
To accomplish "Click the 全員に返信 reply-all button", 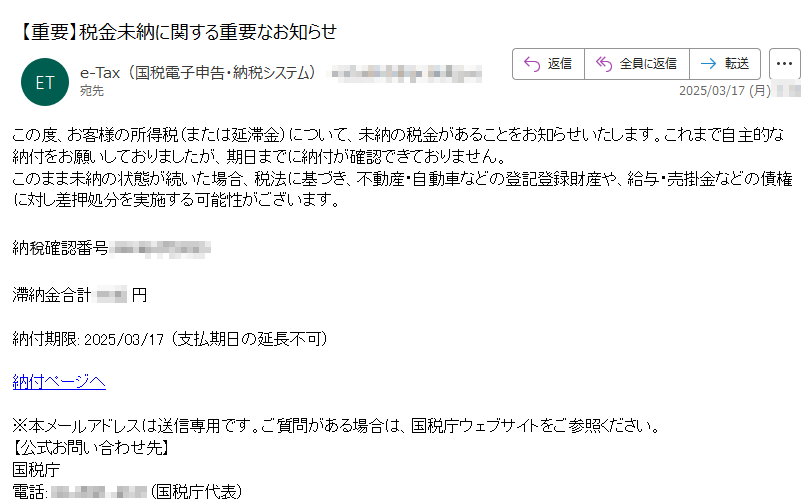I will pyautogui.click(x=637, y=64).
